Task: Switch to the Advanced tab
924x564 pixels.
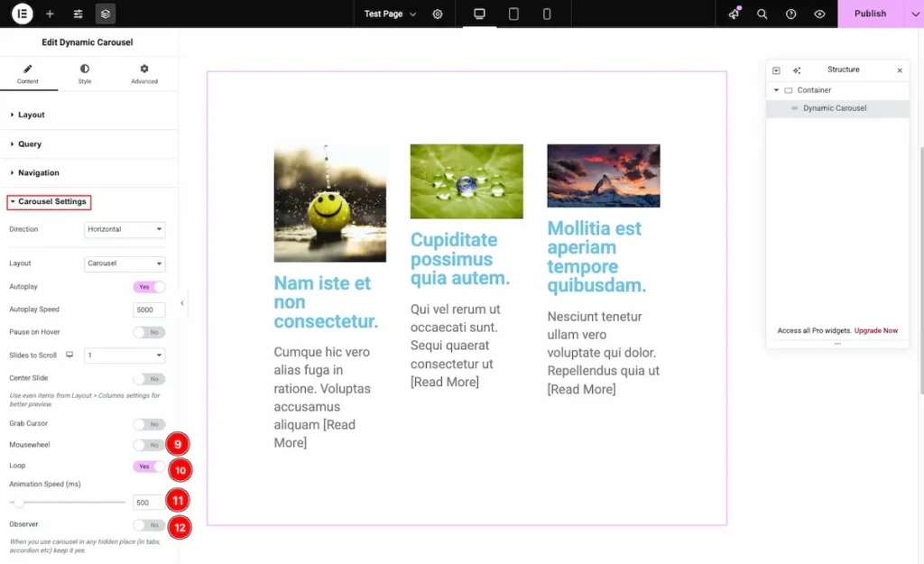Action: (144, 74)
